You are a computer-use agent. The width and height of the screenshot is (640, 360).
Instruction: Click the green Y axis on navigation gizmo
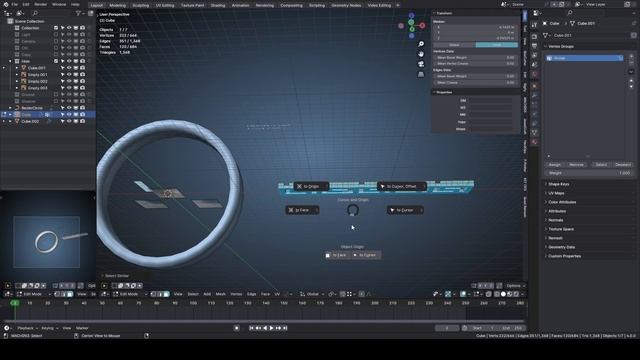click(411, 29)
